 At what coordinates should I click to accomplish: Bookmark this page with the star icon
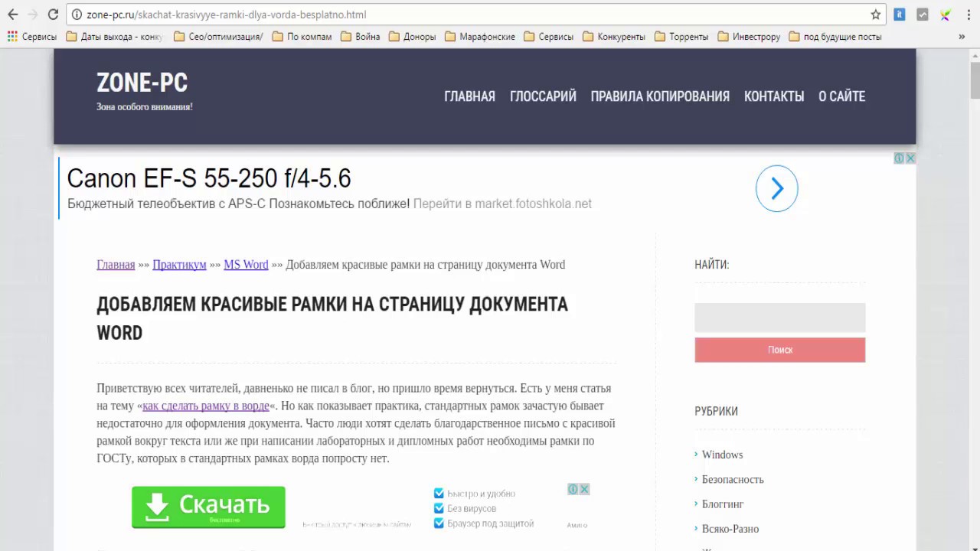point(876,15)
